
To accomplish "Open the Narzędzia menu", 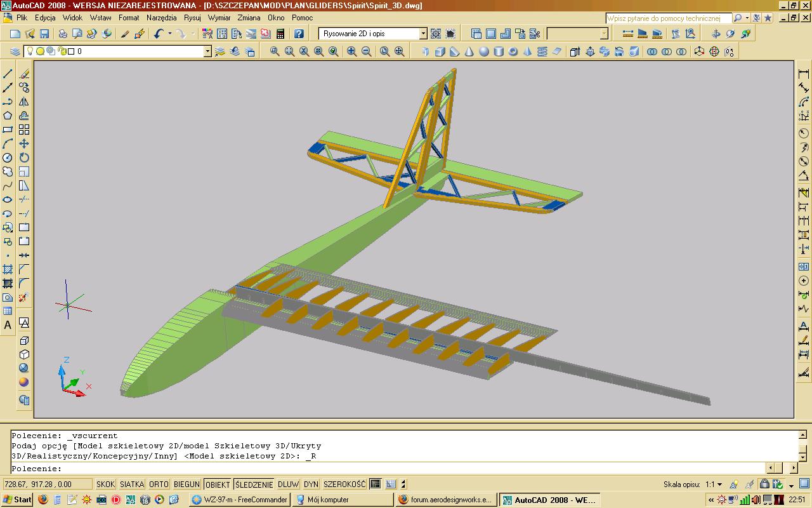I will [161, 18].
